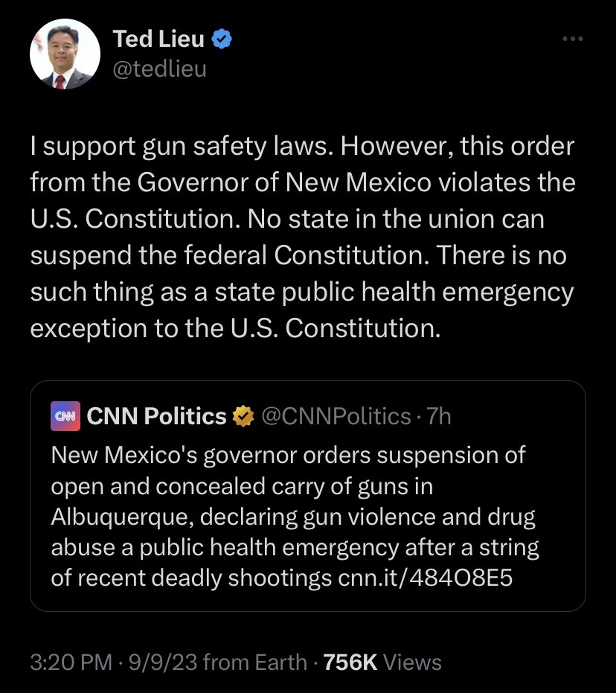The width and height of the screenshot is (616, 693).
Task: Click the Ted Lieu display name
Action: click(158, 40)
